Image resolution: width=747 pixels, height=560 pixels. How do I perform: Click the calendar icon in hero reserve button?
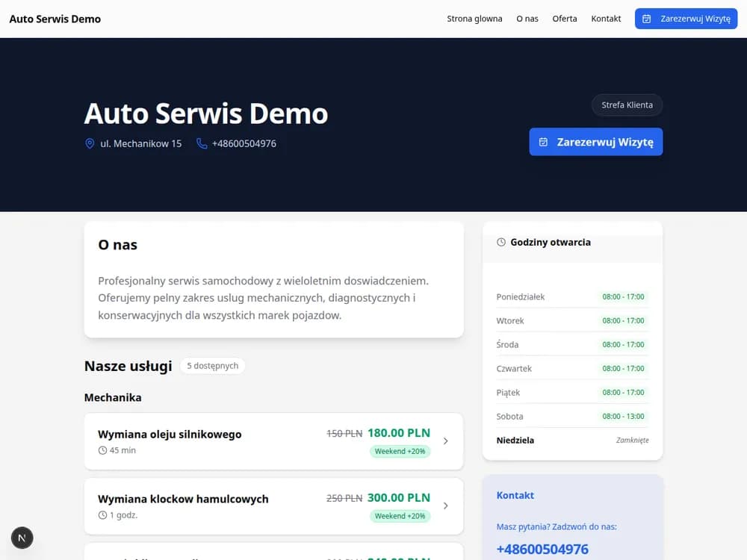(543, 142)
